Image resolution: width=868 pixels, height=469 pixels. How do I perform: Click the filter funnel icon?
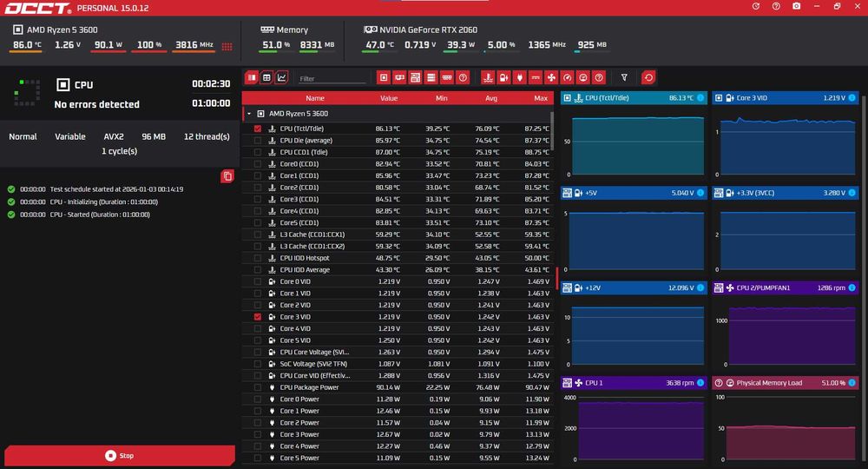click(x=624, y=77)
